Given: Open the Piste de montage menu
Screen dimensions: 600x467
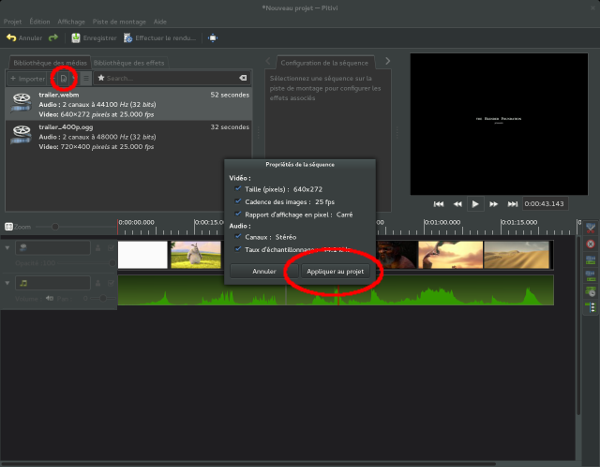Looking at the screenshot, I should click(x=118, y=20).
